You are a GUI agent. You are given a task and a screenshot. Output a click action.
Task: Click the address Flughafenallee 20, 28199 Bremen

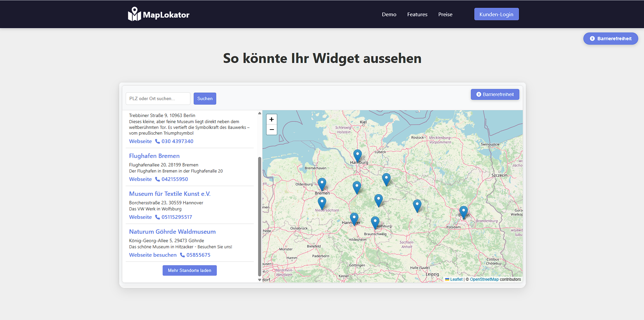point(164,165)
